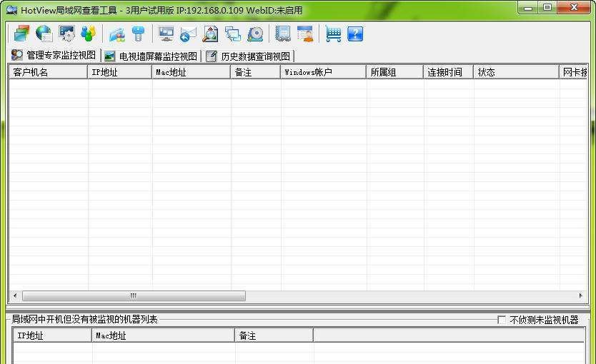Viewport: 596px width, 364px height.
Task: Click the scrollbar right arrow
Action: [580, 295]
